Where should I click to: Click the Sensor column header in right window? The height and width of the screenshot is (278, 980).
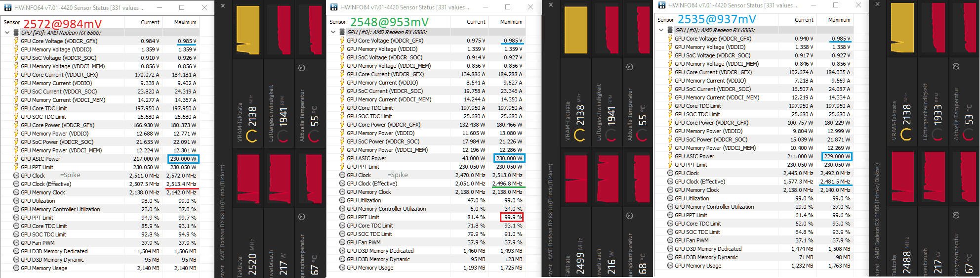[x=666, y=20]
